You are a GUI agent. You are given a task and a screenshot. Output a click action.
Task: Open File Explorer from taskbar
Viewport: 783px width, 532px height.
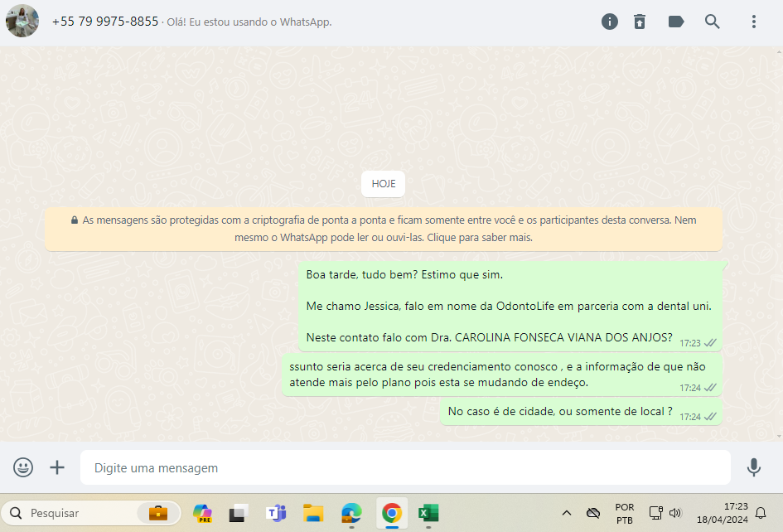[313, 513]
